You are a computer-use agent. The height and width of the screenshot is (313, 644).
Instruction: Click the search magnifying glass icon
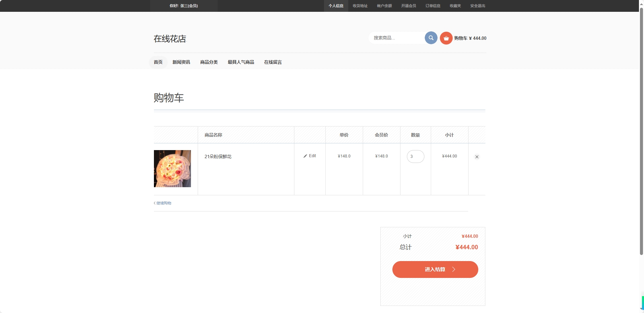pyautogui.click(x=431, y=38)
